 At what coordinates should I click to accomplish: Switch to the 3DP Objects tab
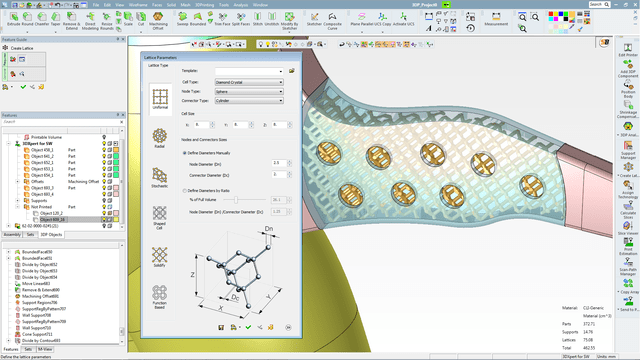click(51, 235)
